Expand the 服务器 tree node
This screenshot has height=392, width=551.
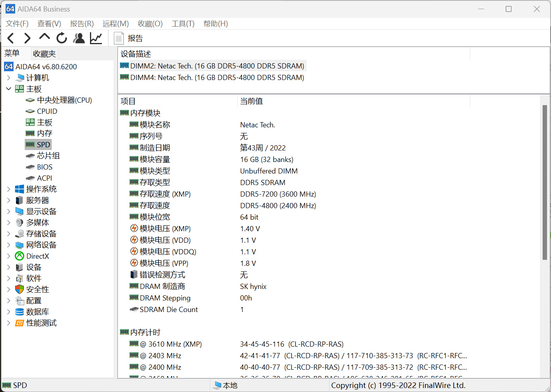(x=8, y=200)
